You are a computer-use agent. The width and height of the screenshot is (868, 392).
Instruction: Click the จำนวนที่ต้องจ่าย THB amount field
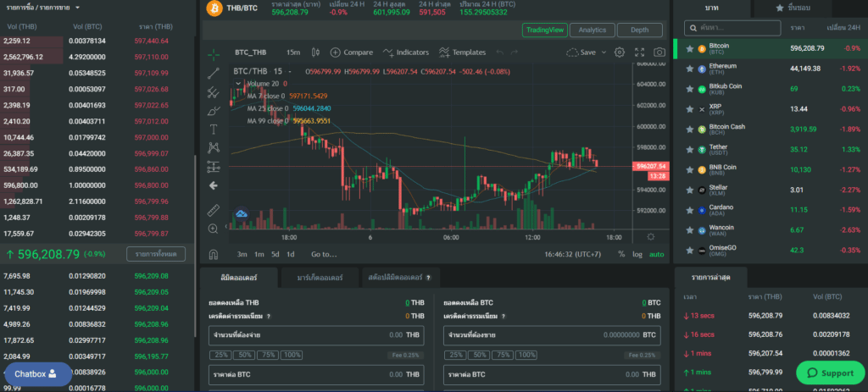point(317,335)
